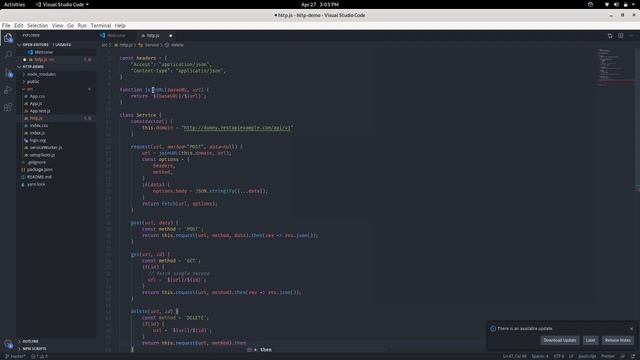The height and width of the screenshot is (360, 640).
Task: Click the restapiexample URL link in code
Action: coord(237,128)
